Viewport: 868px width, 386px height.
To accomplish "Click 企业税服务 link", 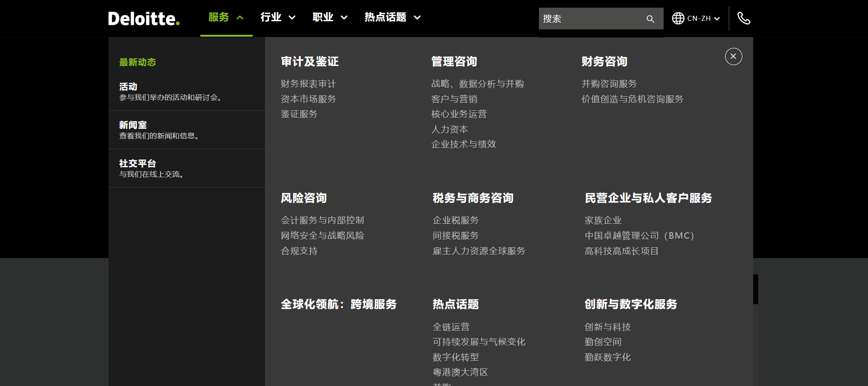I will point(456,221).
